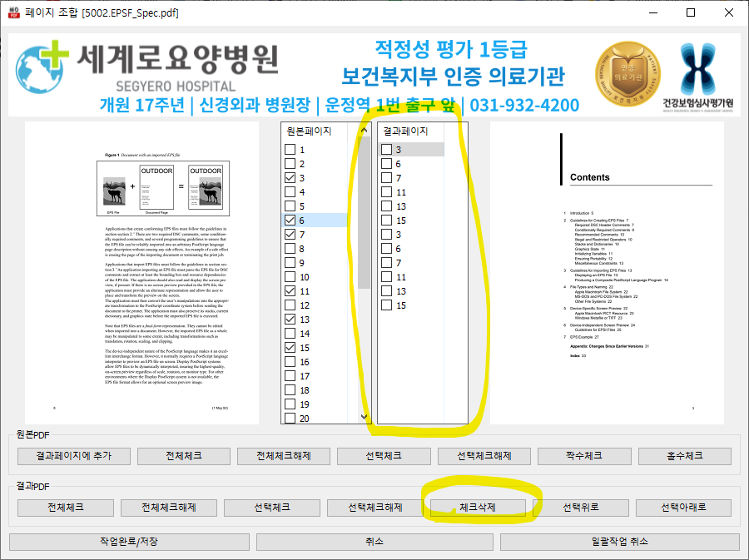Viewport: 749px width, 560px height.
Task: Click the 원본페이지 list down scroll arrow
Action: coord(364,417)
